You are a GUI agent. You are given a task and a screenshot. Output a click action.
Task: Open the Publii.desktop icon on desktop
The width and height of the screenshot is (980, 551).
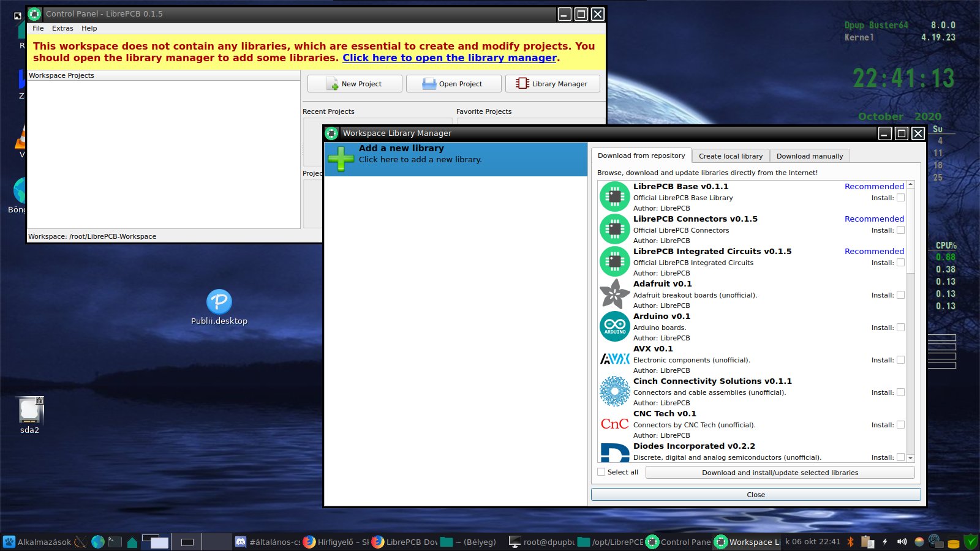[x=219, y=307]
